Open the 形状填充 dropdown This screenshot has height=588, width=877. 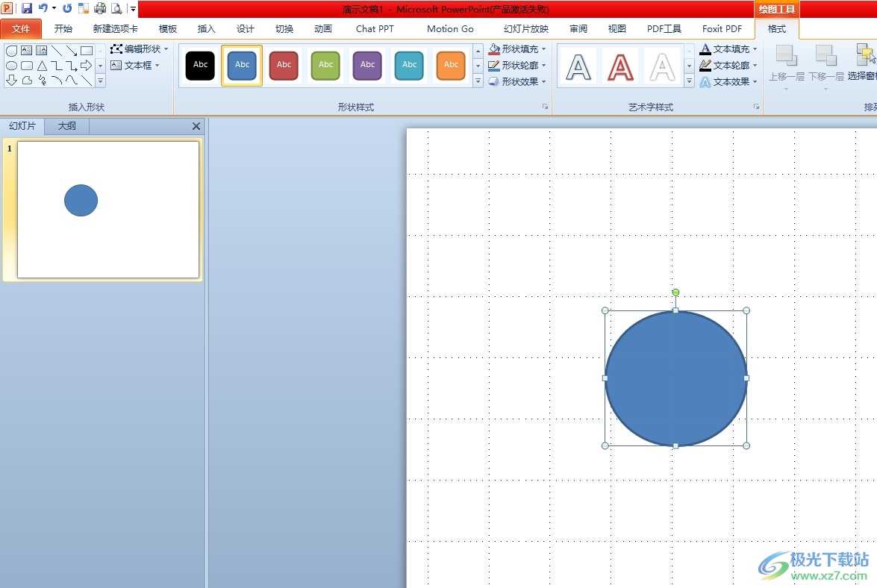[x=516, y=49]
